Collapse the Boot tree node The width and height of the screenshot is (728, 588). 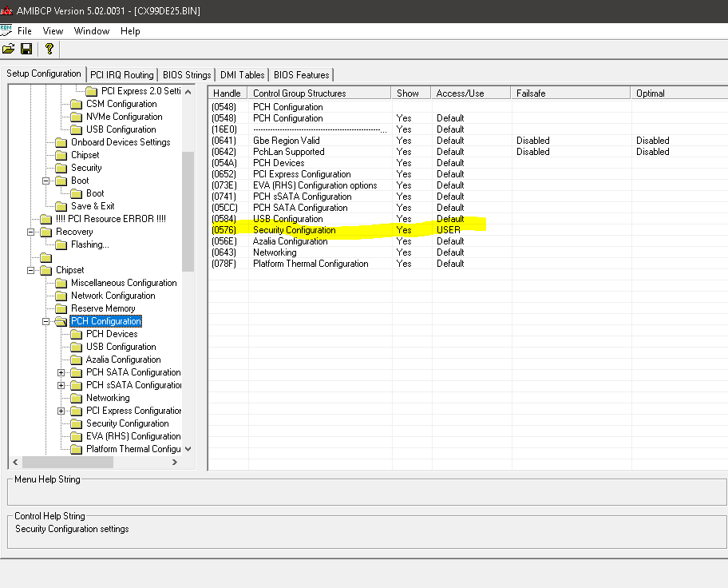pyautogui.click(x=45, y=181)
